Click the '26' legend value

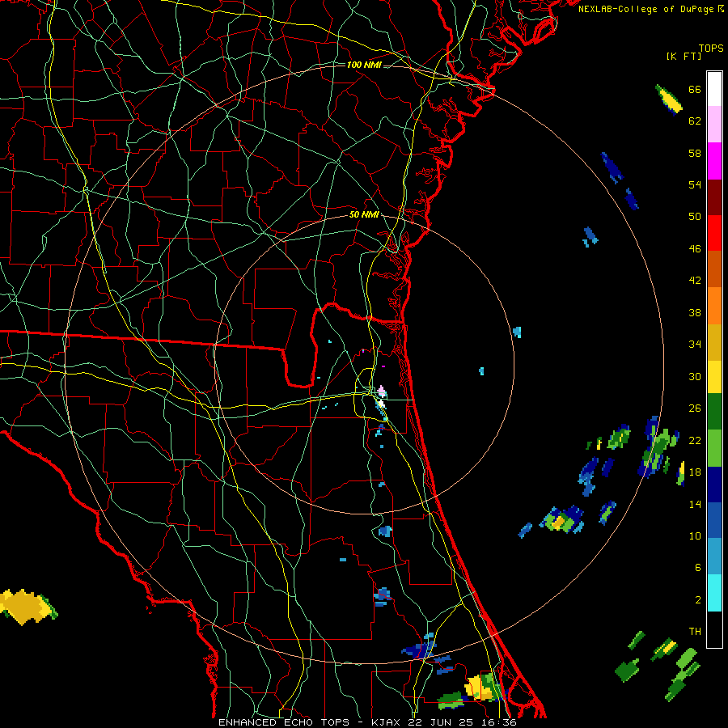[695, 408]
